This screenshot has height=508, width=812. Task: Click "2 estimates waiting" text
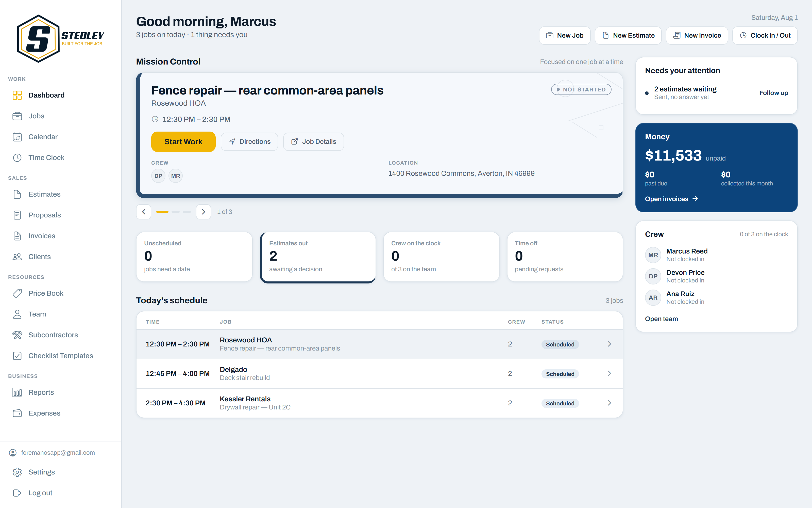pyautogui.click(x=685, y=89)
